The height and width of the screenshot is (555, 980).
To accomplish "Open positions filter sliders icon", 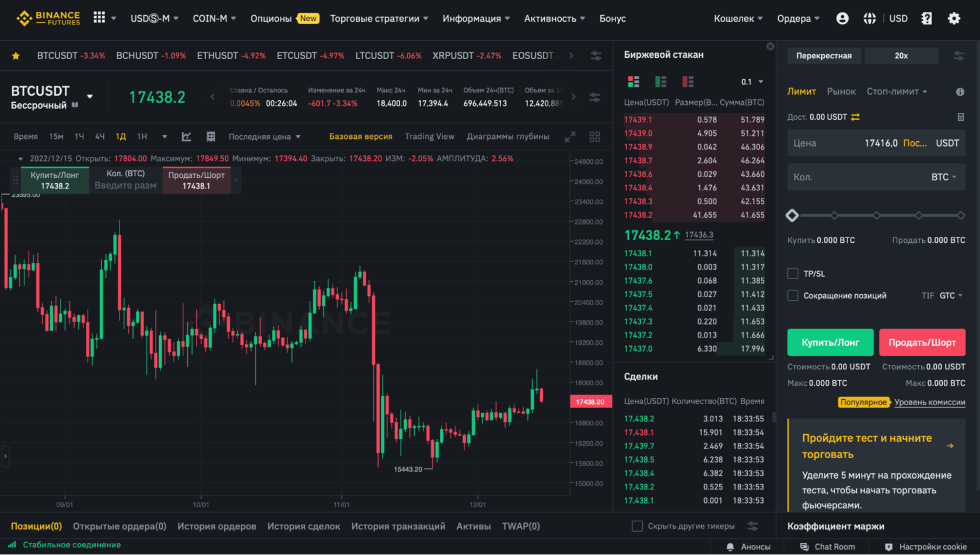I will pyautogui.click(x=753, y=526).
